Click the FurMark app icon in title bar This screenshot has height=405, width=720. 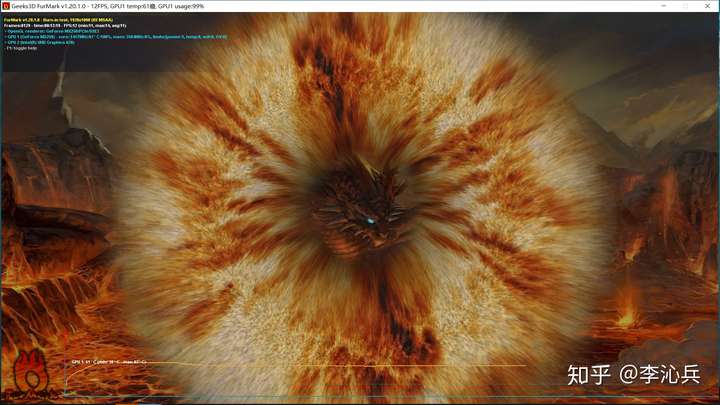click(6, 6)
